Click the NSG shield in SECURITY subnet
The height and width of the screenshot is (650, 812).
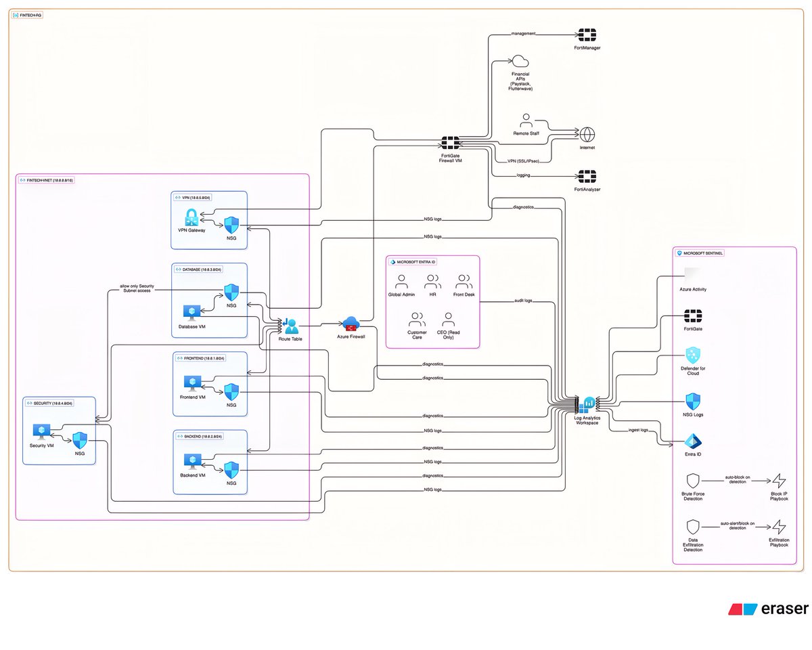80,441
